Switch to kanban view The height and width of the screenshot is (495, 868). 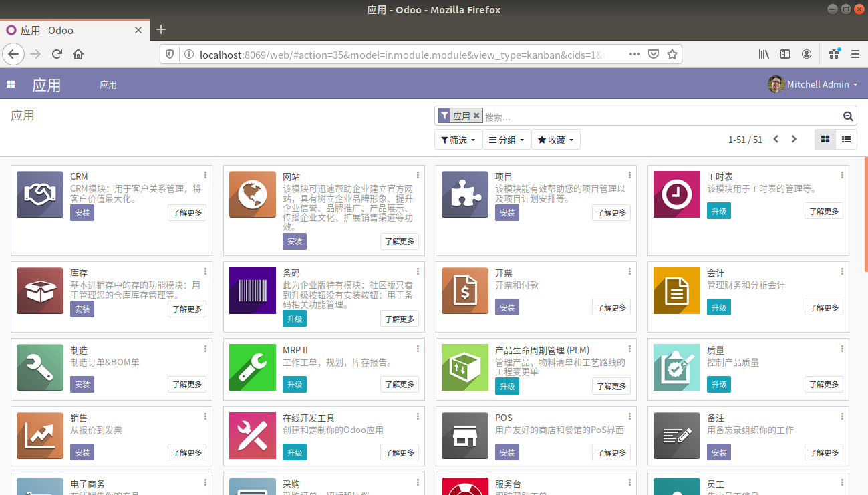pyautogui.click(x=825, y=140)
